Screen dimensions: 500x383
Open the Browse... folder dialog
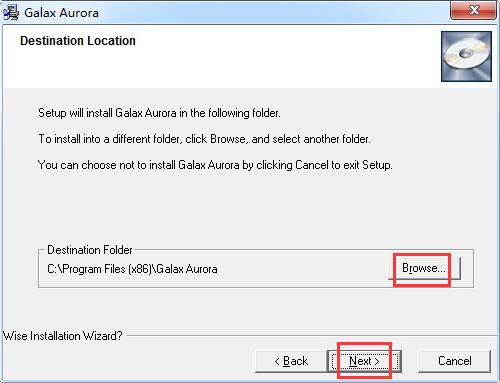tap(424, 268)
